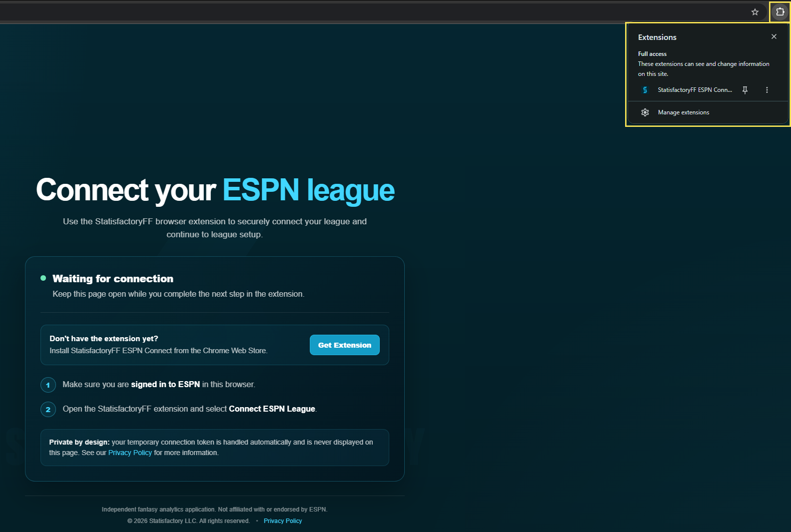
Task: Click the 'Extensions' popup title
Action: point(657,37)
